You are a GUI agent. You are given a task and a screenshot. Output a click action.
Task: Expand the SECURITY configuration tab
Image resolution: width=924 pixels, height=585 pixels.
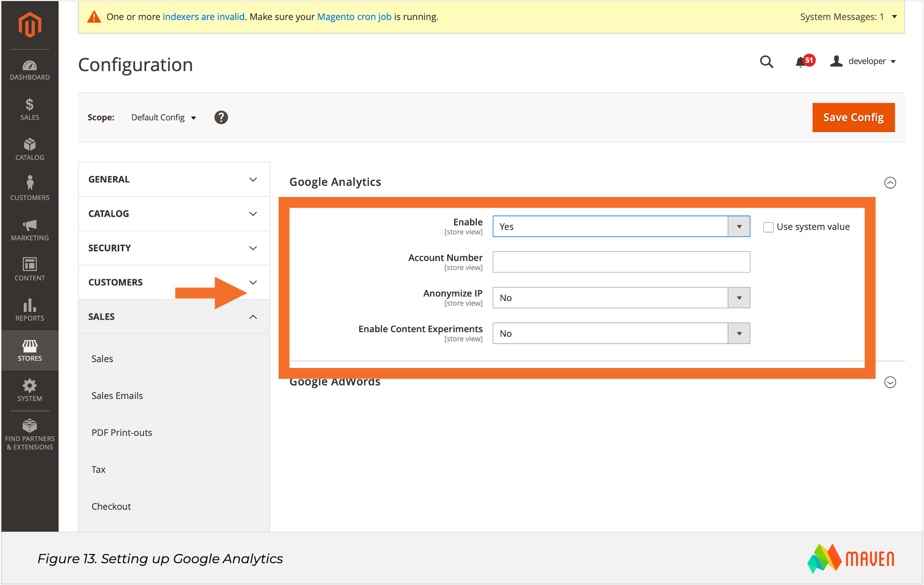coord(174,248)
